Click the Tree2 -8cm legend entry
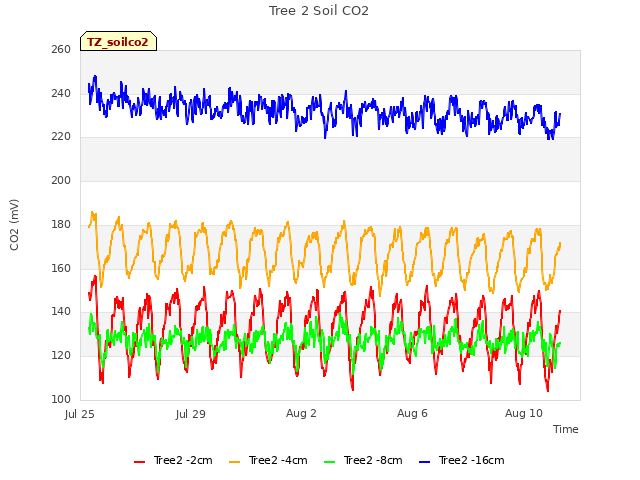 coord(363,460)
